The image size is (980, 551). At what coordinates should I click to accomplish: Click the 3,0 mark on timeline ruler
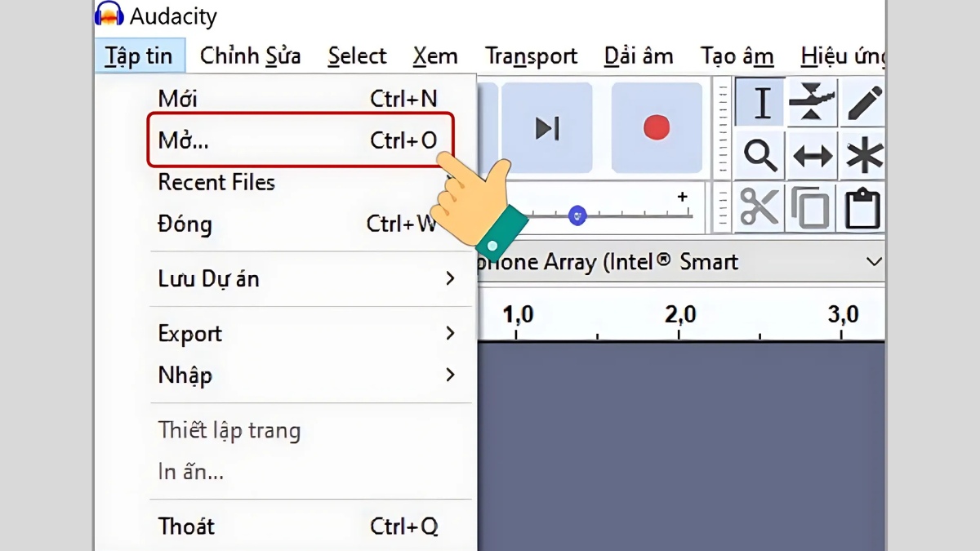(842, 314)
